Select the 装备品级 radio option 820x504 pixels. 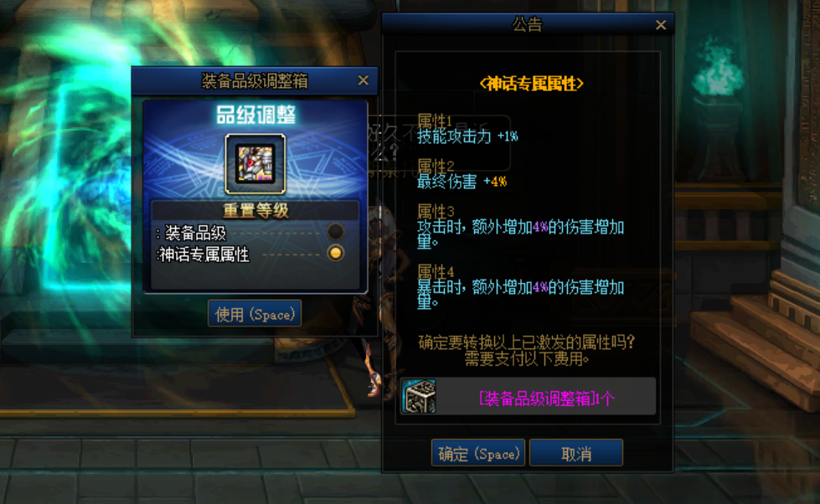pyautogui.click(x=335, y=231)
